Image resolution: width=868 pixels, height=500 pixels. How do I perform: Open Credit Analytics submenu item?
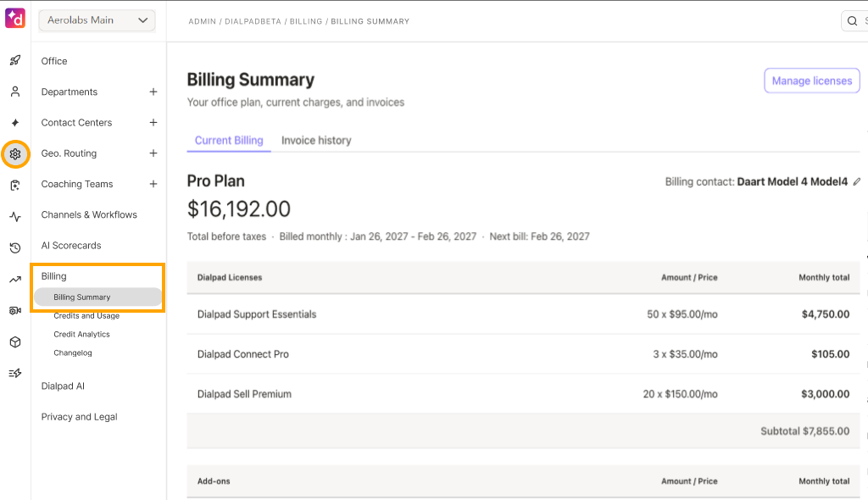tap(81, 335)
